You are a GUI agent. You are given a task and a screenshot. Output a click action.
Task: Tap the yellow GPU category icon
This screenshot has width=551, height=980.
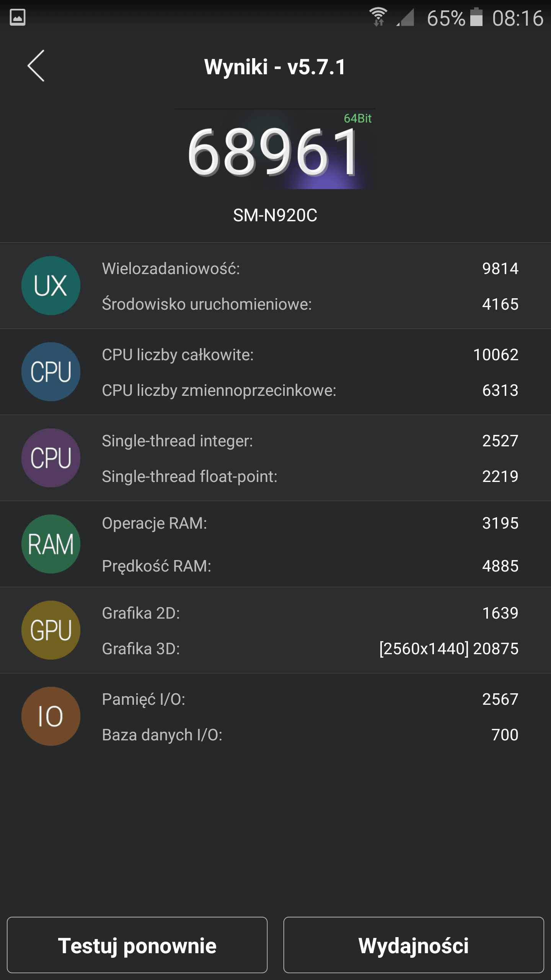click(x=51, y=630)
